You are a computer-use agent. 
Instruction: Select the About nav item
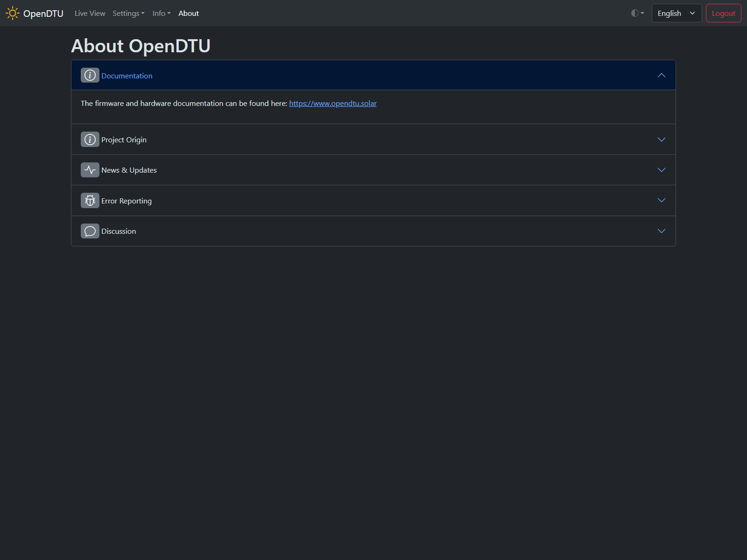(x=189, y=13)
